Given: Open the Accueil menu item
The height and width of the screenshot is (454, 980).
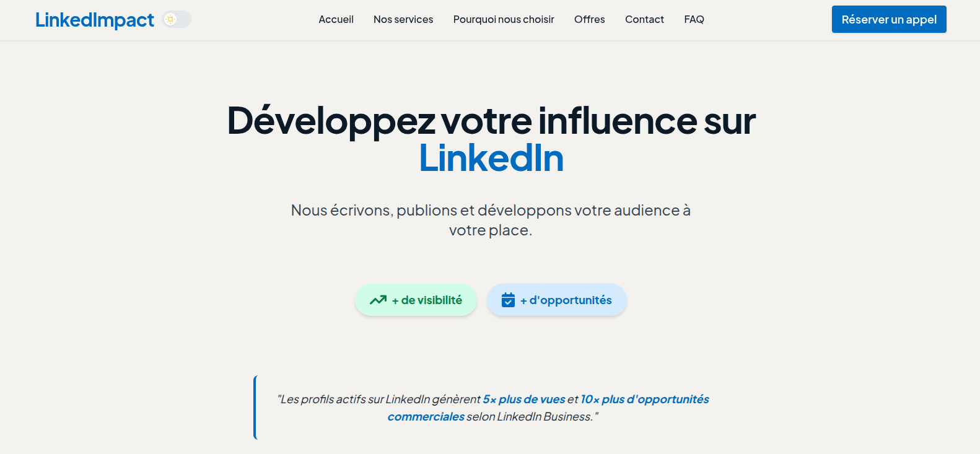Looking at the screenshot, I should 336,19.
